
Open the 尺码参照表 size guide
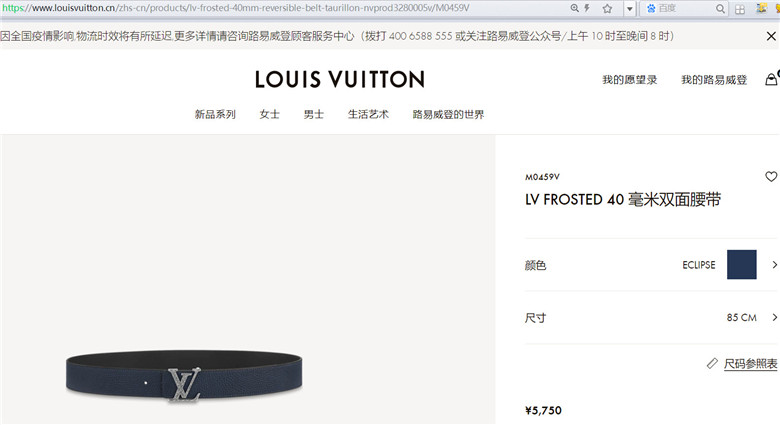[750, 364]
